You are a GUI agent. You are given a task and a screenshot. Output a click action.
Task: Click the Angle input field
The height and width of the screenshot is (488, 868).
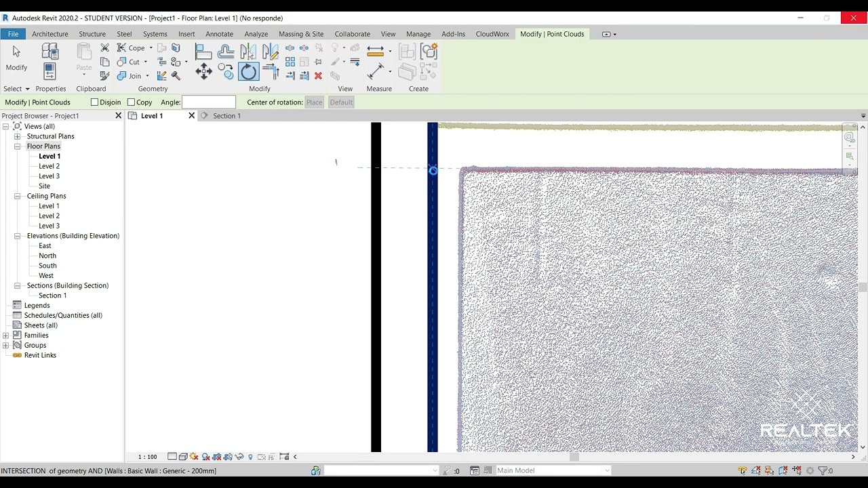[x=209, y=102]
